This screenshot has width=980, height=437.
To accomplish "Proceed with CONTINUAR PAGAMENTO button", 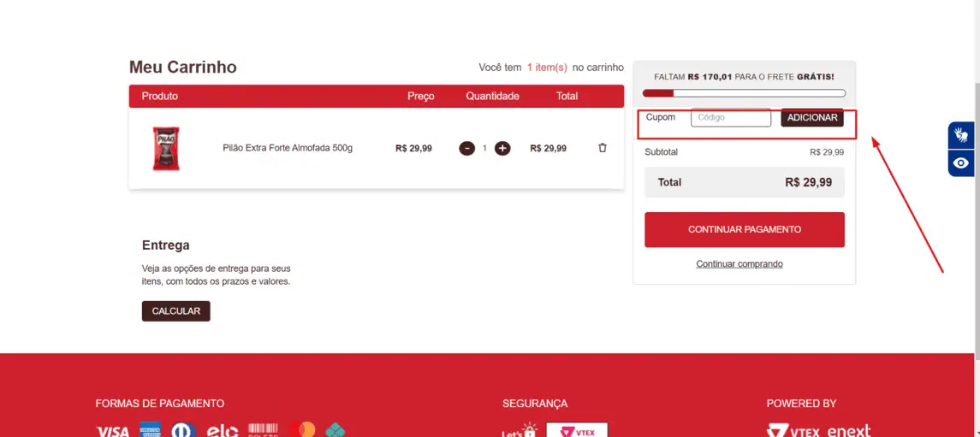I will pos(745,230).
